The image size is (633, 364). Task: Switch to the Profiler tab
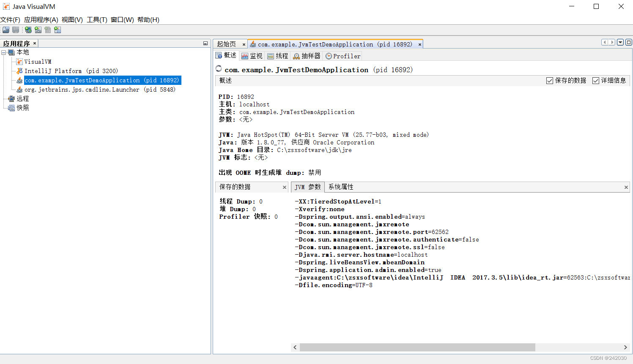coord(343,56)
